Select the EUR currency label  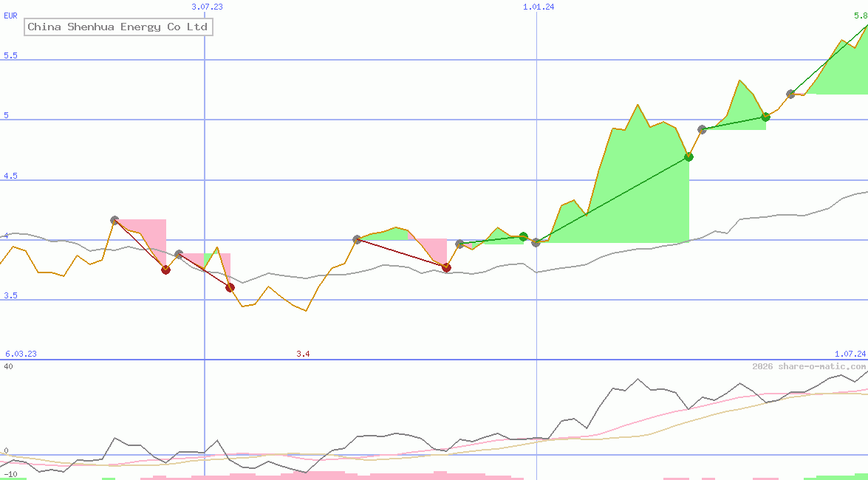(10, 14)
